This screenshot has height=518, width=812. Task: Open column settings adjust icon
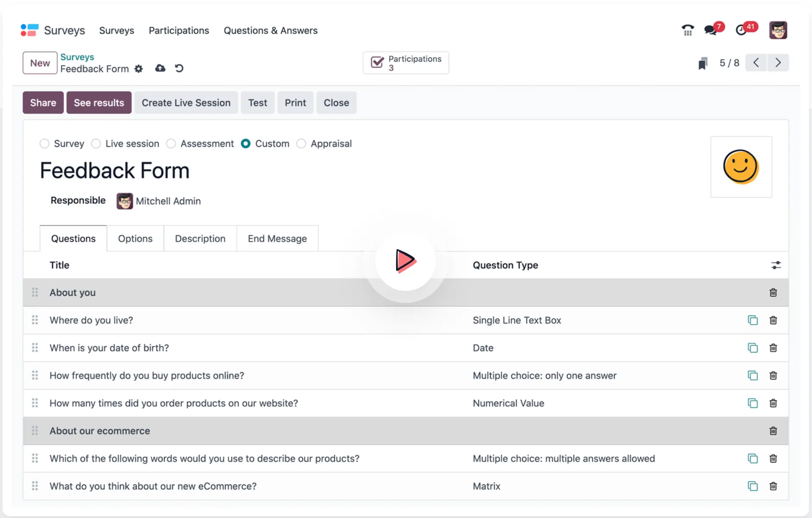tap(776, 265)
